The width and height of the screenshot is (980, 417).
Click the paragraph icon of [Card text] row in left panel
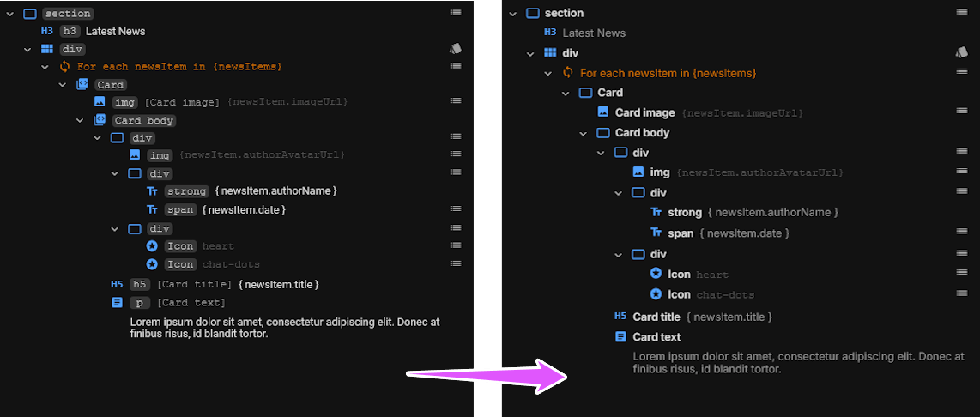point(117,303)
